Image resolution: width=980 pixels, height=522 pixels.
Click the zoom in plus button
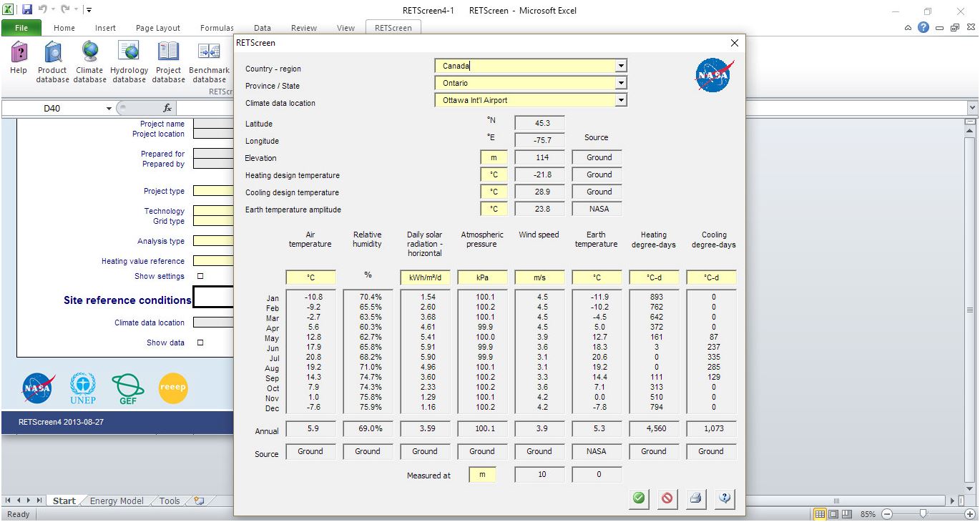click(969, 514)
